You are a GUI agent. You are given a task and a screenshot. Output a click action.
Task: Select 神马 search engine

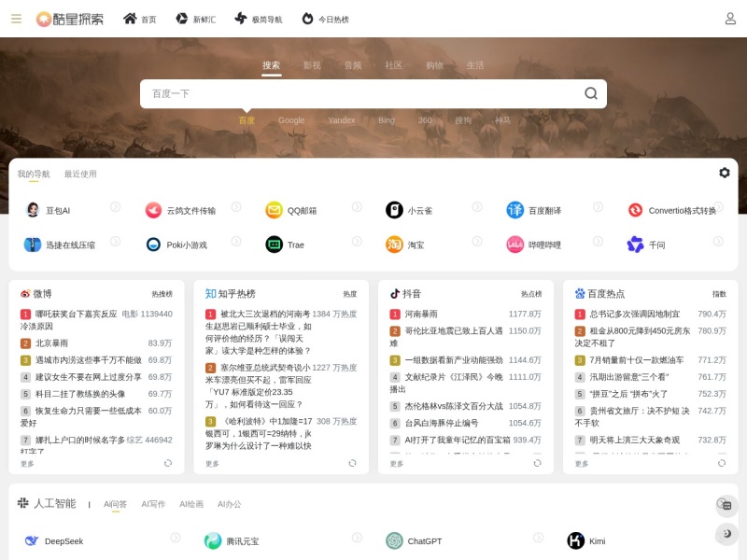[502, 120]
